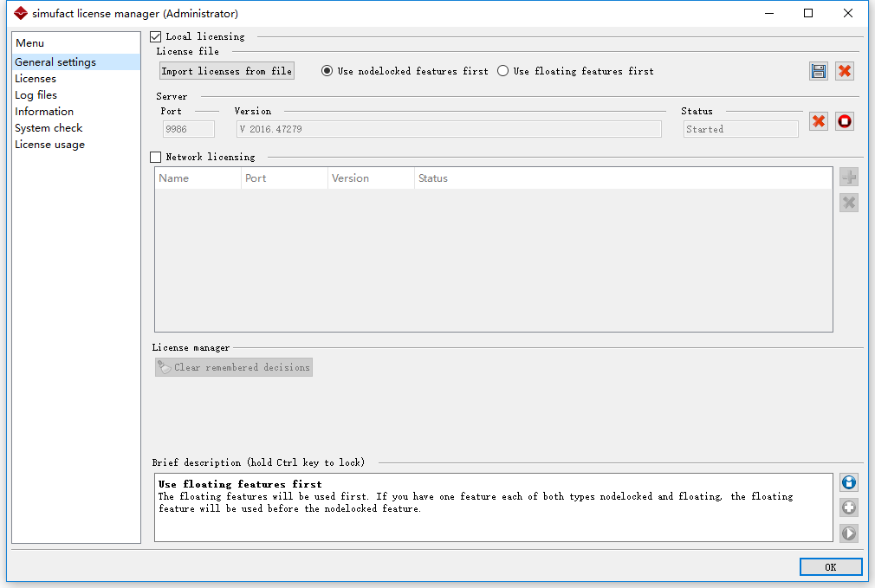Click Clear remembered decisions button
Screen dimensions: 875x588
234,367
